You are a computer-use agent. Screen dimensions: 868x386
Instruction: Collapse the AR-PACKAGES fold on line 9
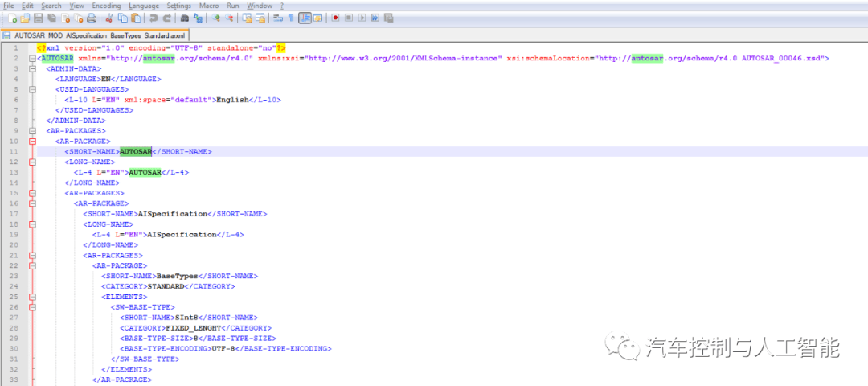click(x=33, y=131)
